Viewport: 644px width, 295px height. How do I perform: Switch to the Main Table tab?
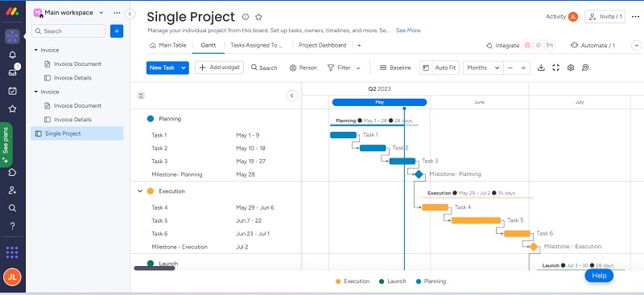pyautogui.click(x=168, y=45)
